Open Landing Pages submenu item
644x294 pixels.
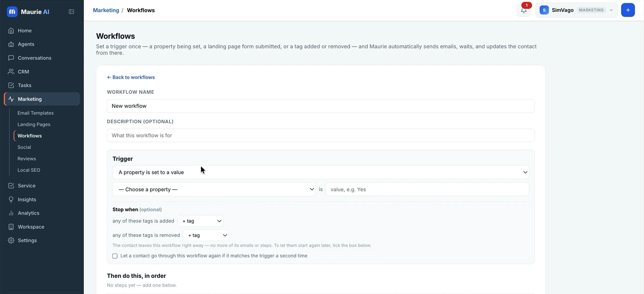pos(34,124)
